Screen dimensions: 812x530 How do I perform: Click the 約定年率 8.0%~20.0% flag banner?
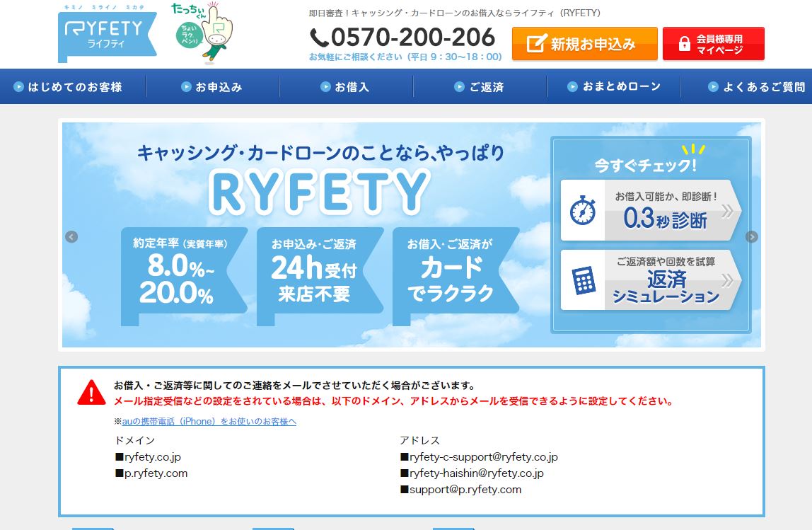click(x=184, y=277)
